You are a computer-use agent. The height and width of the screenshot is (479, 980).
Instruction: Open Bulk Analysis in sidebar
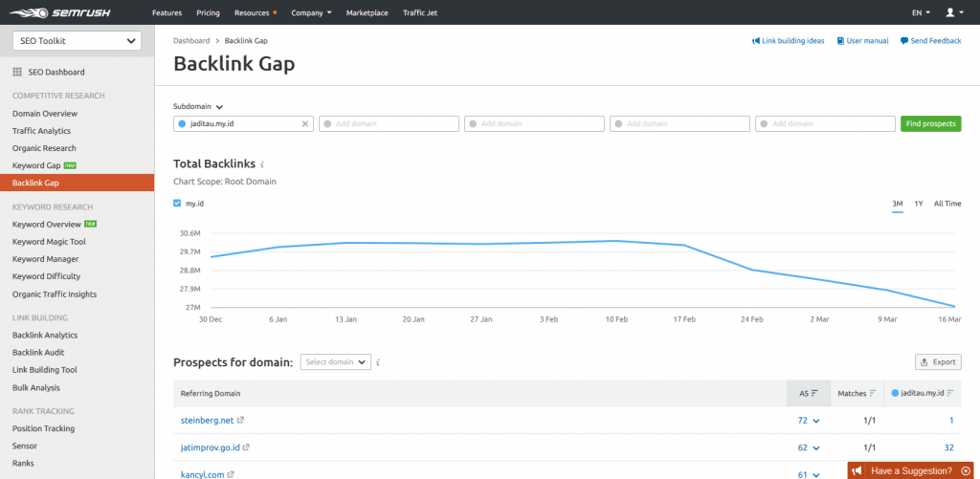[36, 388]
